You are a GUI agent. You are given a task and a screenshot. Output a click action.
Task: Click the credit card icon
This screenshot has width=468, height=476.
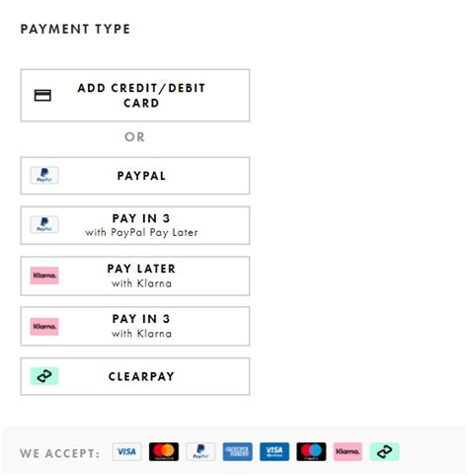(x=42, y=96)
